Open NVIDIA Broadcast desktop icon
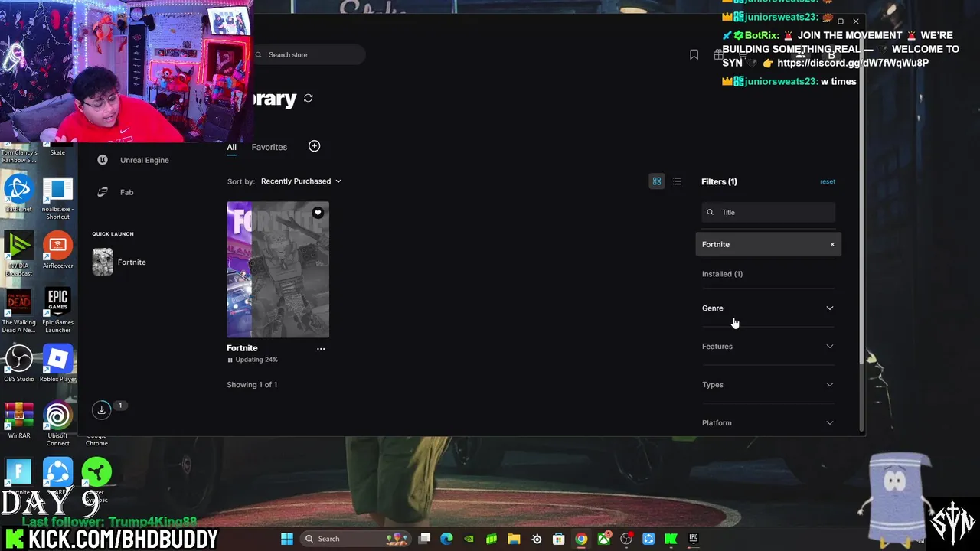Screen dimensions: 980x551 point(18,254)
